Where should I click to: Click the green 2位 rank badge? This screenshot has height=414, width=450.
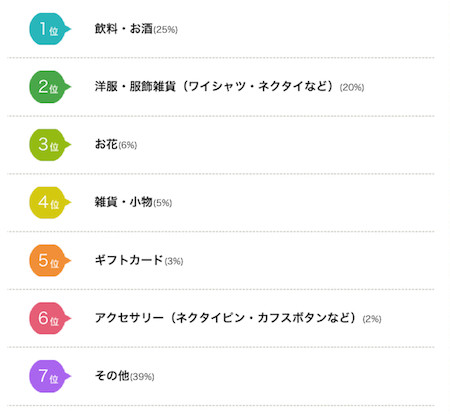pos(50,87)
